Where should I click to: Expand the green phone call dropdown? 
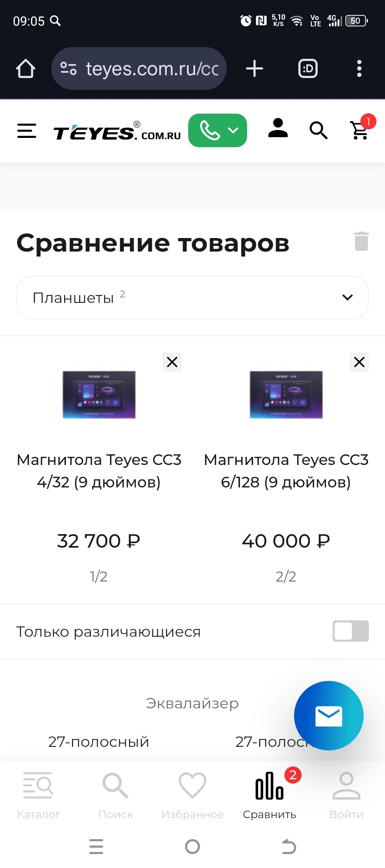pos(217,130)
